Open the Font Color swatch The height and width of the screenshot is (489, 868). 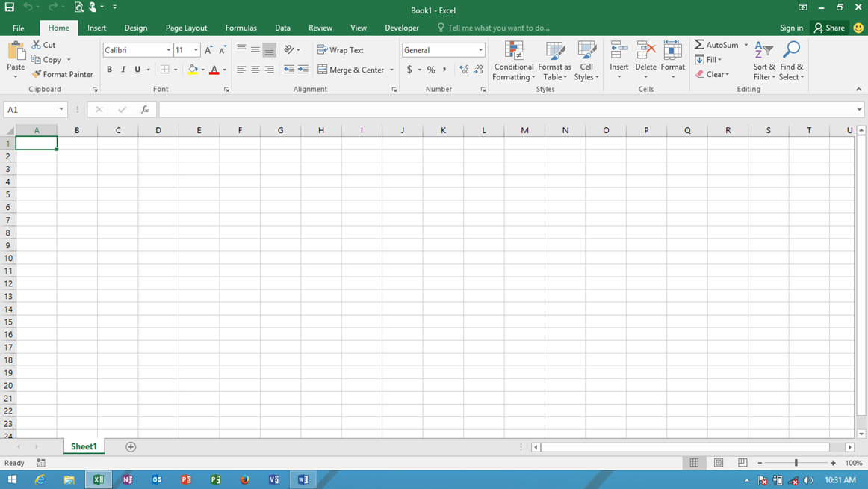[215, 69]
